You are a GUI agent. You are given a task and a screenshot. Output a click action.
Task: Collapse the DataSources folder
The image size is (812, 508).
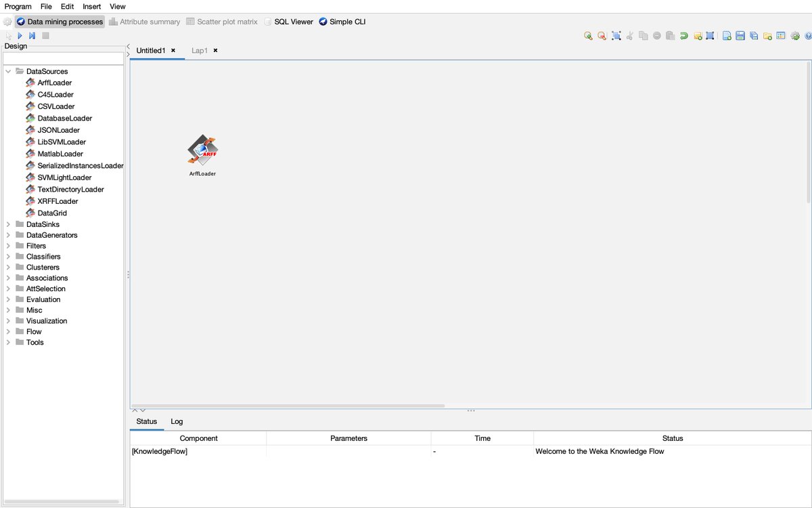click(x=8, y=71)
